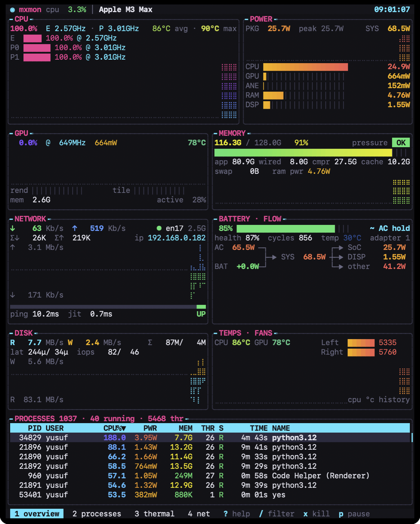Select process row with PID 21891
This screenshot has height=524, width=420.
[x=210, y=485]
